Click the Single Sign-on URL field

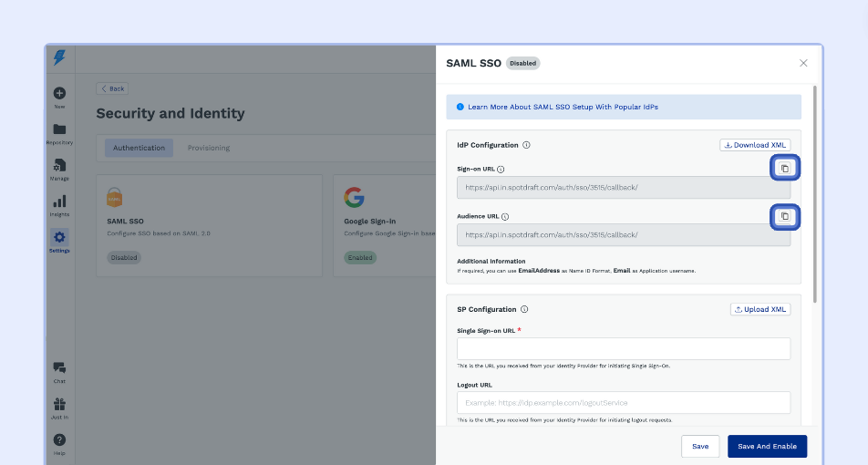[624, 348]
